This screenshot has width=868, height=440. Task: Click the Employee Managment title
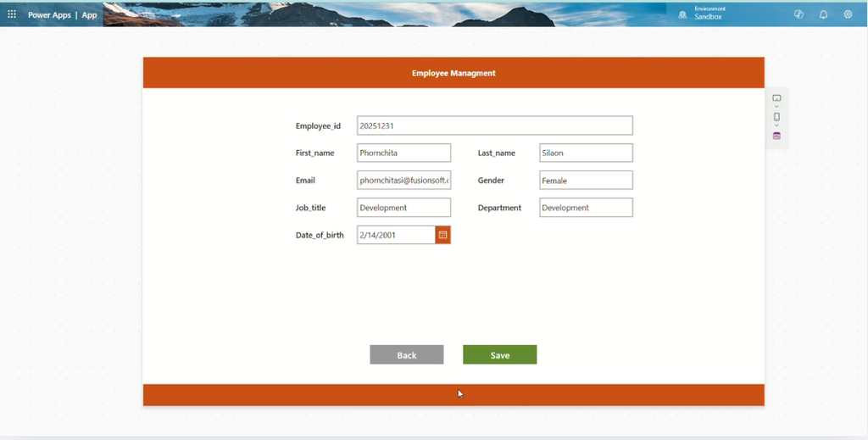(x=454, y=73)
